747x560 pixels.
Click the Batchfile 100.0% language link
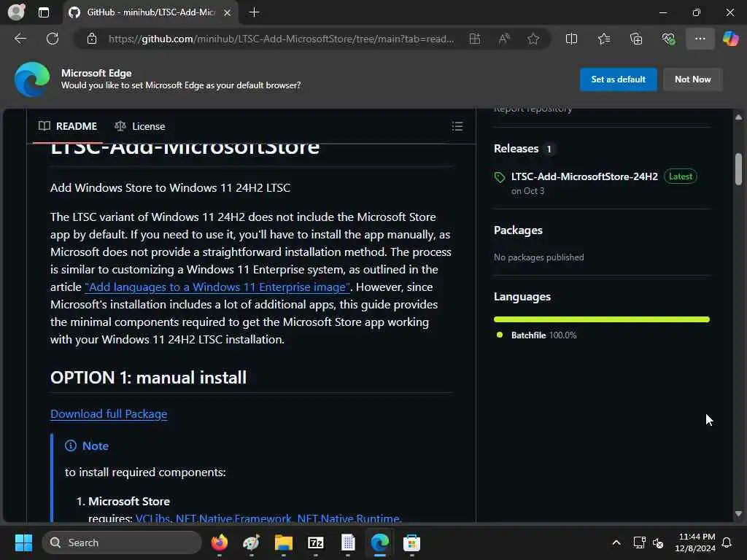[x=543, y=335]
